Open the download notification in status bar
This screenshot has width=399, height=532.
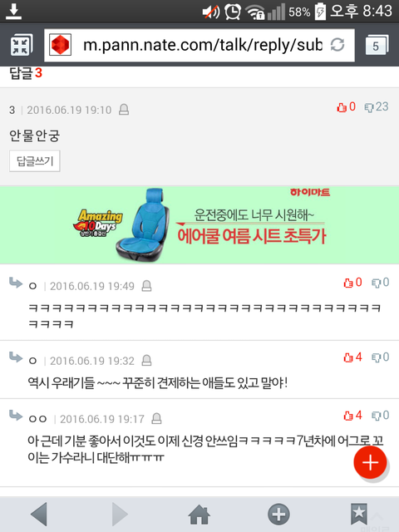click(13, 12)
